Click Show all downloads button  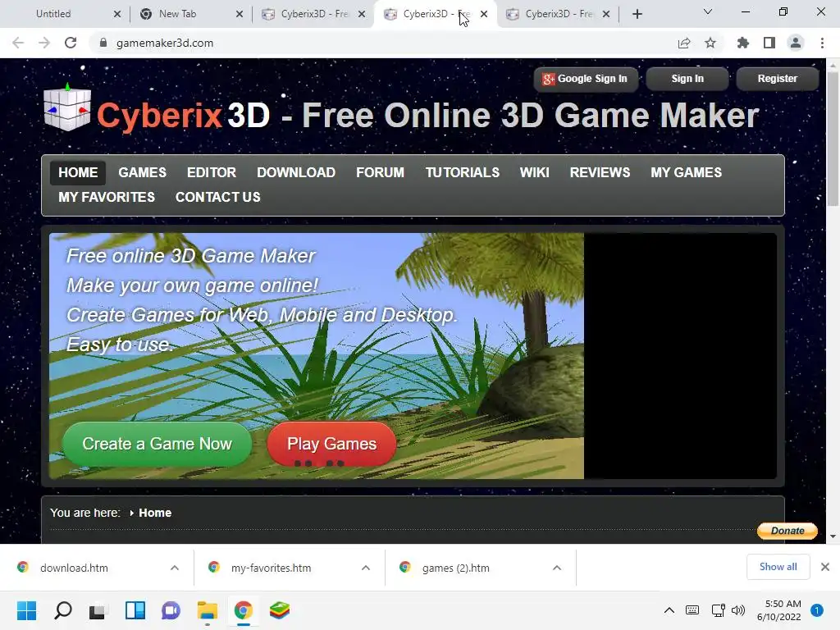click(778, 567)
